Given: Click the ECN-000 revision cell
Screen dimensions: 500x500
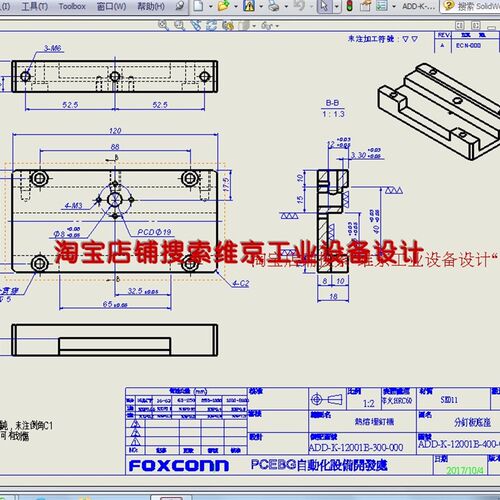Looking at the screenshot, I should tap(468, 46).
